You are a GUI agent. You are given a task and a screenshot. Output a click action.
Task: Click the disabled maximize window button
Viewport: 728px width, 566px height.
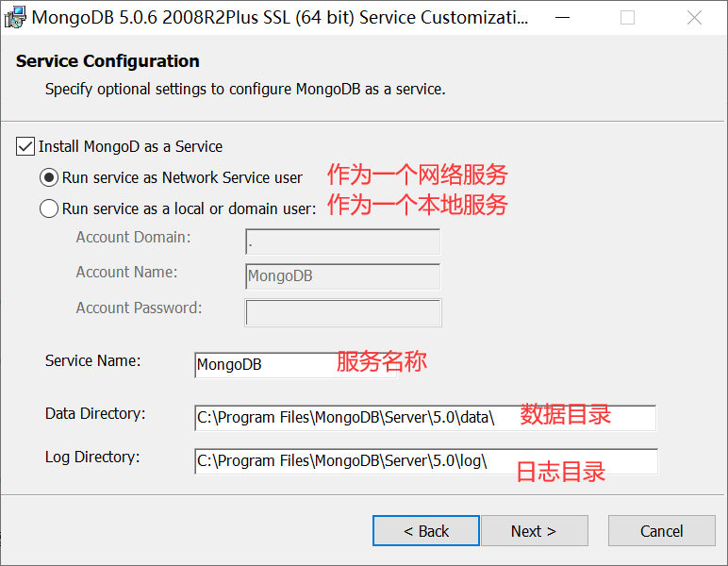(x=627, y=18)
